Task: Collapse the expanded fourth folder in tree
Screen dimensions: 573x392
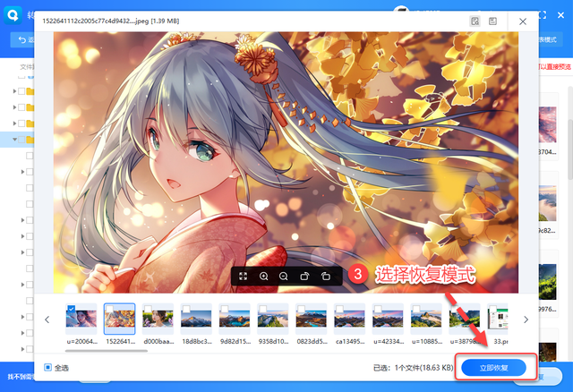Action: tap(16, 140)
